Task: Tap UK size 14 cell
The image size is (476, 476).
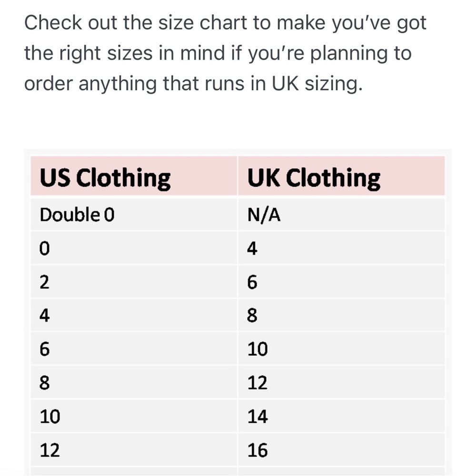Action: (x=341, y=416)
